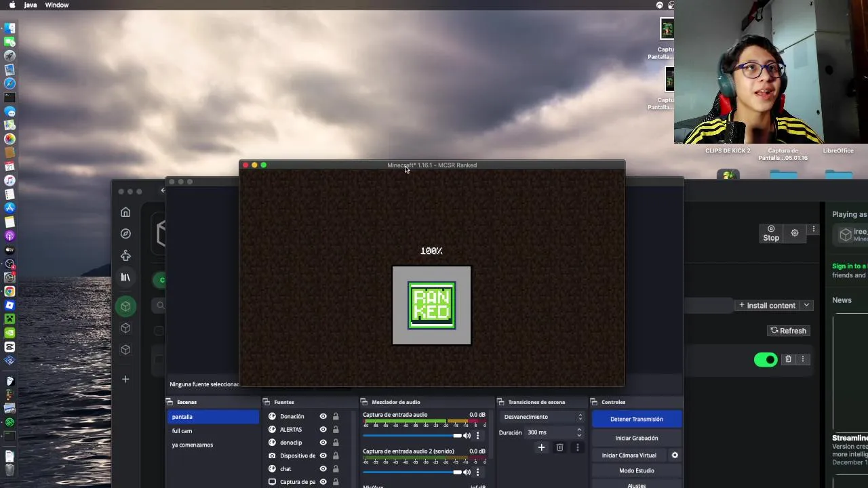Select the CLIPS DE KICK 2 desktop item

tap(728, 150)
